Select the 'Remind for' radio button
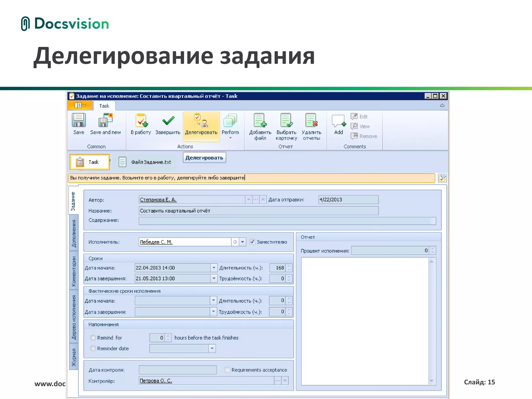This screenshot has height=399, width=532. [x=93, y=338]
